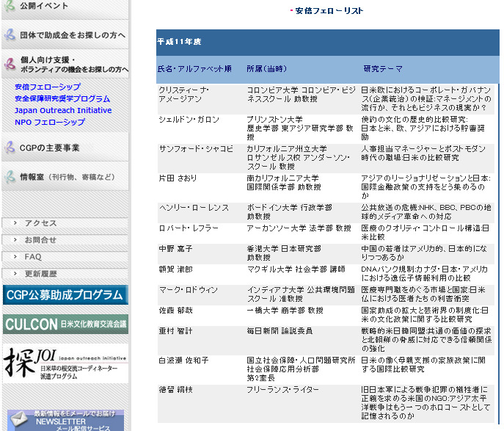Screen dimensions: 504x431
Task: Click affiliation 一橋大学 商学部 教授
Action: tap(285, 311)
